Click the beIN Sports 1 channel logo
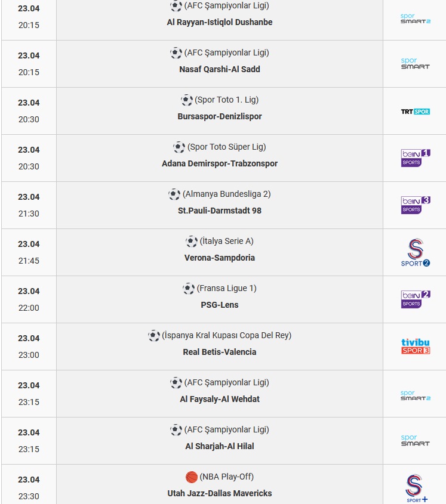This screenshot has height=504, width=446. (416, 158)
